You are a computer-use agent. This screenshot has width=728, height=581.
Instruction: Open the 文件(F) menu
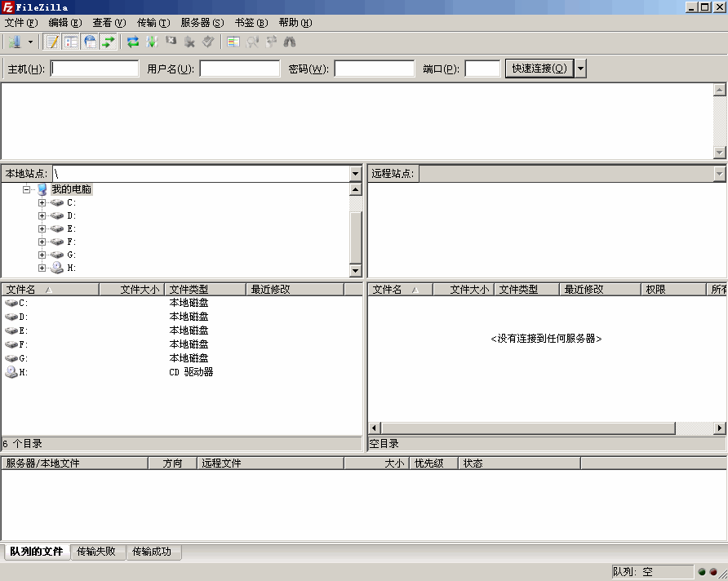coord(21,23)
